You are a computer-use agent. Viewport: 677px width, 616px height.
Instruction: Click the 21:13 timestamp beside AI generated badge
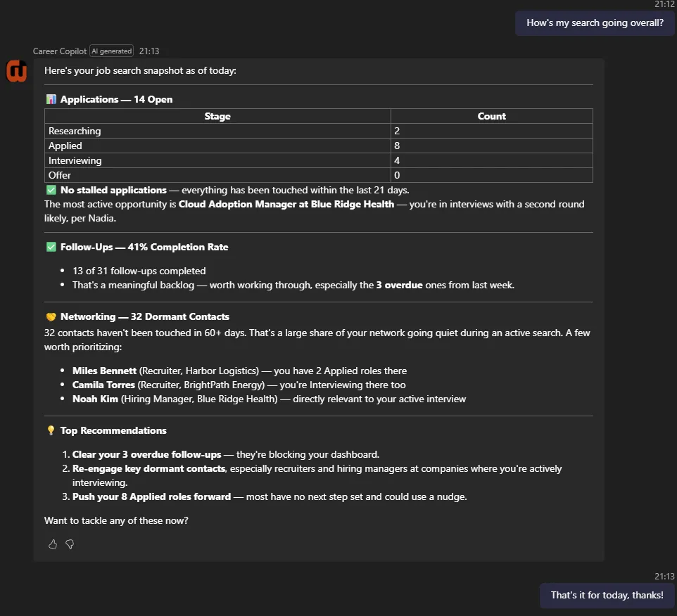(149, 51)
